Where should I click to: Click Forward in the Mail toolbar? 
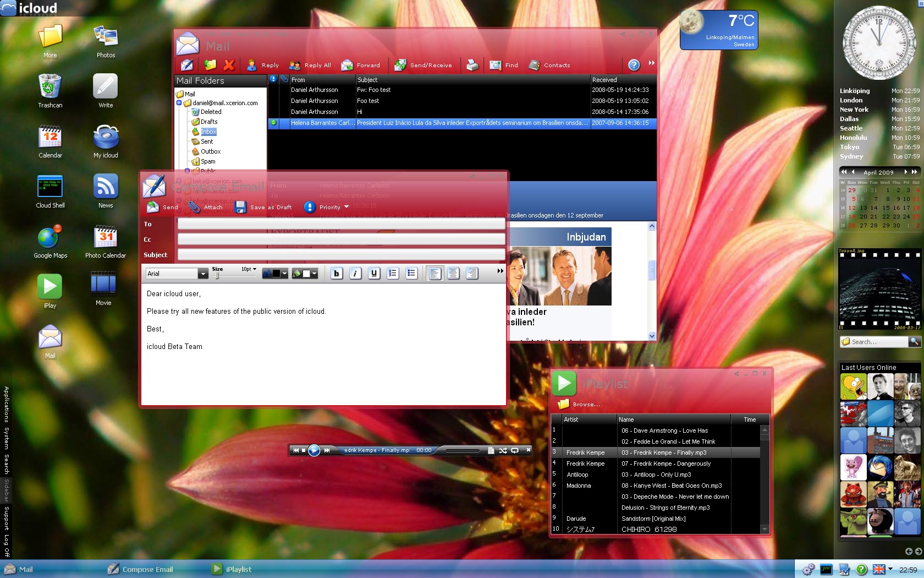361,65
